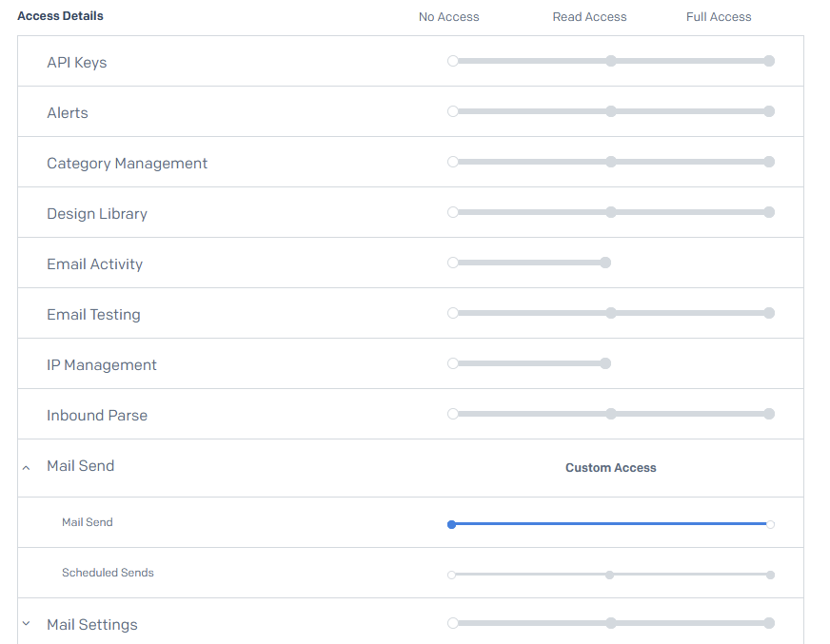830x644 pixels.
Task: Expand the Mail Settings section
Action: click(x=26, y=624)
